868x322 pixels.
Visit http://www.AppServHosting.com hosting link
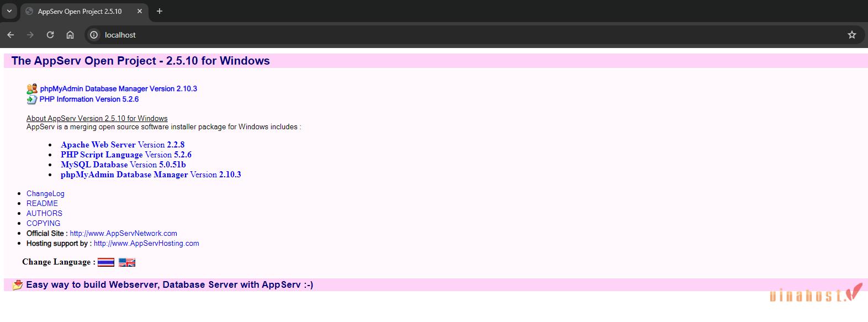[x=146, y=243]
